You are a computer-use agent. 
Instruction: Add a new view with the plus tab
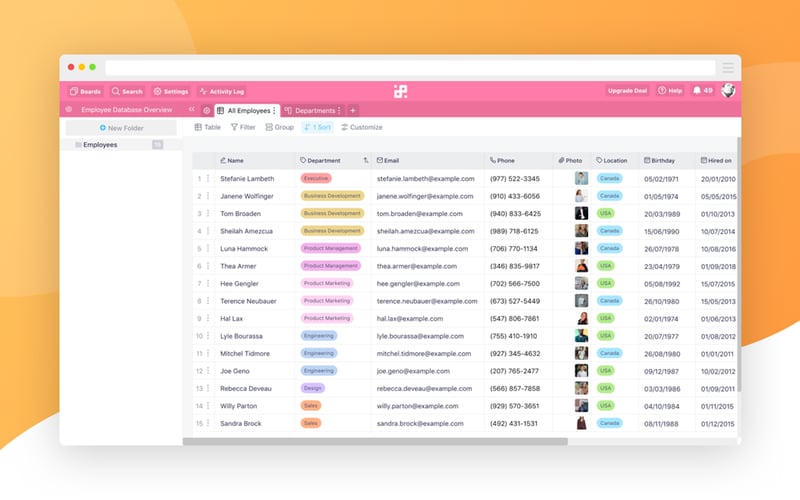(353, 110)
